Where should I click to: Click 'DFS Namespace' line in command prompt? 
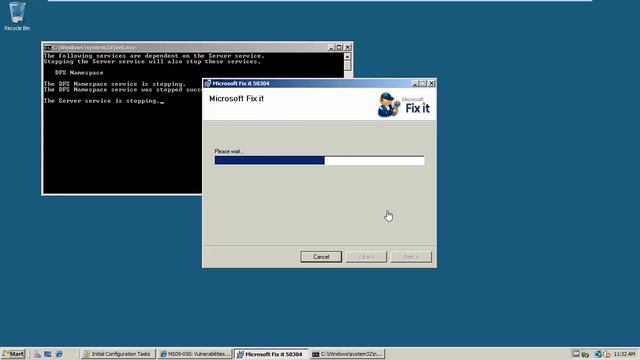pyautogui.click(x=79, y=73)
